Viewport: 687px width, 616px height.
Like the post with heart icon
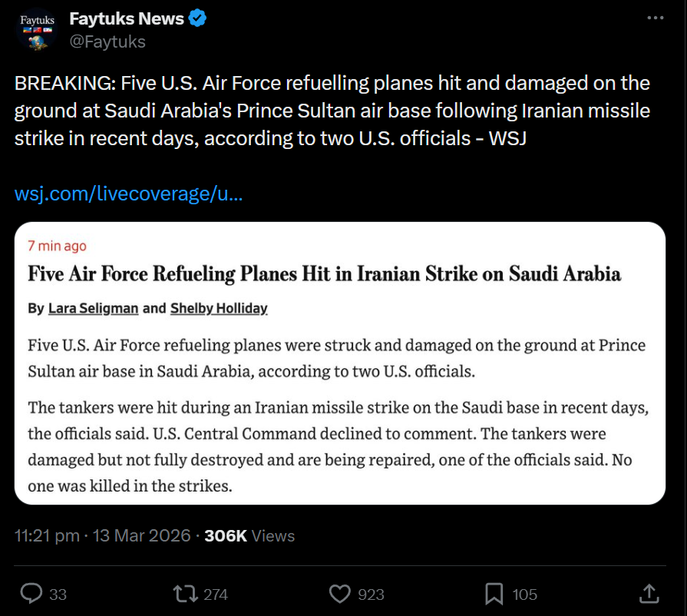pos(340,594)
